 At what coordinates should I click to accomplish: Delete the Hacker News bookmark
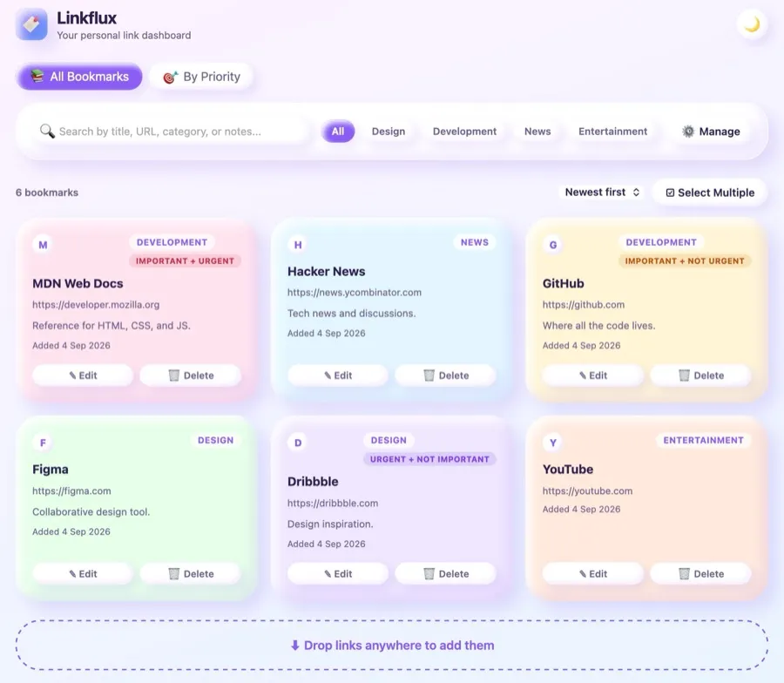(x=445, y=375)
